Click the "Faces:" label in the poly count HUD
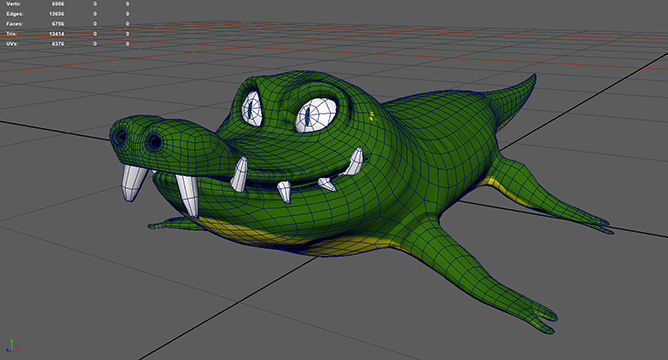Screen dimensions: 668x360 click(x=14, y=24)
